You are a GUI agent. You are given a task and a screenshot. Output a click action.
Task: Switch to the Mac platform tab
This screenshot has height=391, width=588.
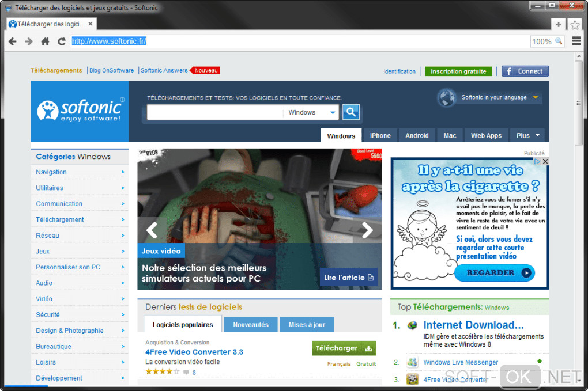pos(450,135)
